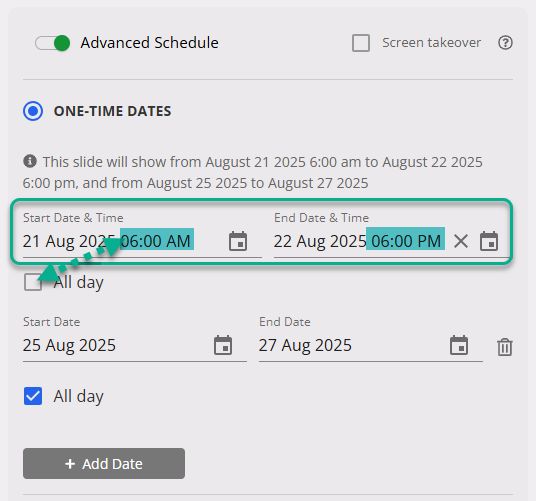Click the info icon beside slide summary
Viewport: 536px width, 501px height.
tap(30, 161)
